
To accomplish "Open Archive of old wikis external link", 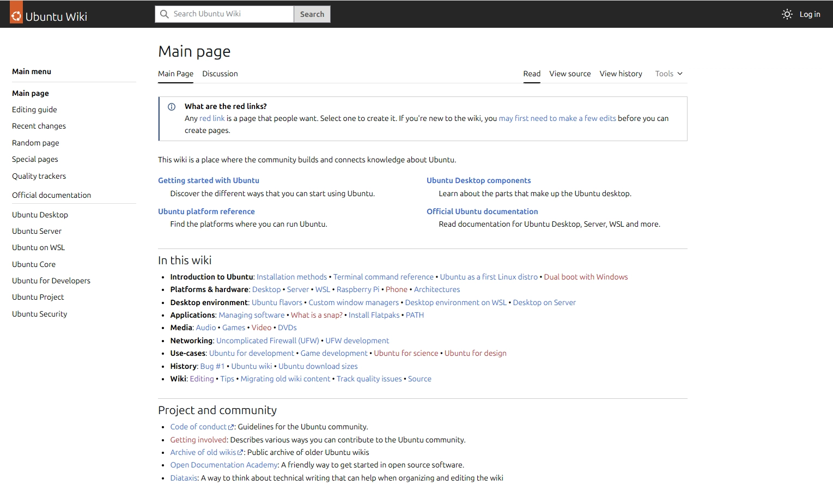I will click(x=206, y=452).
